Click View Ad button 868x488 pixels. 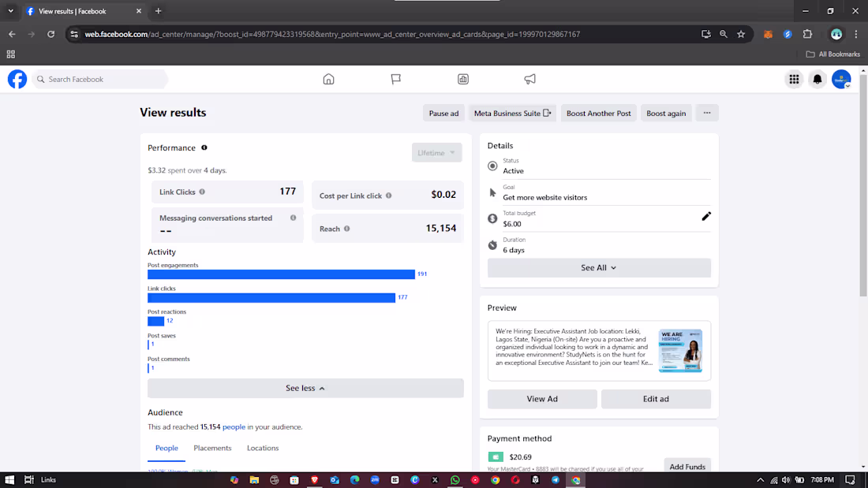click(x=542, y=399)
